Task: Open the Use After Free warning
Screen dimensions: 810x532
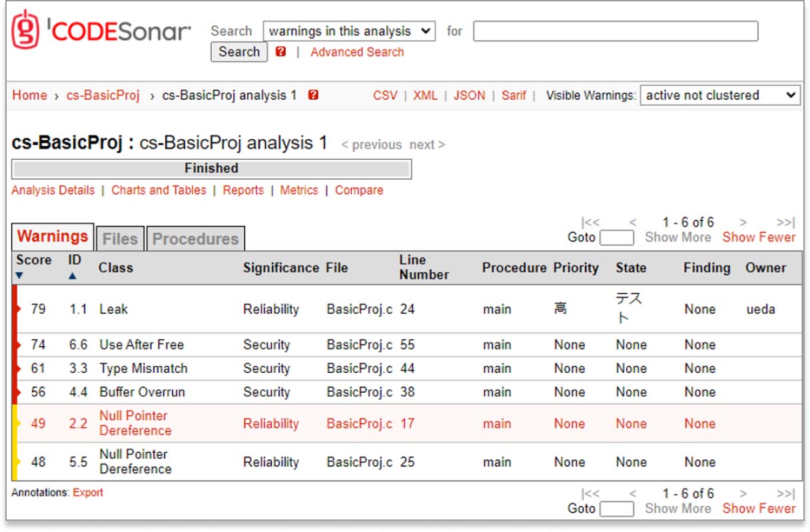Action: coord(141,345)
